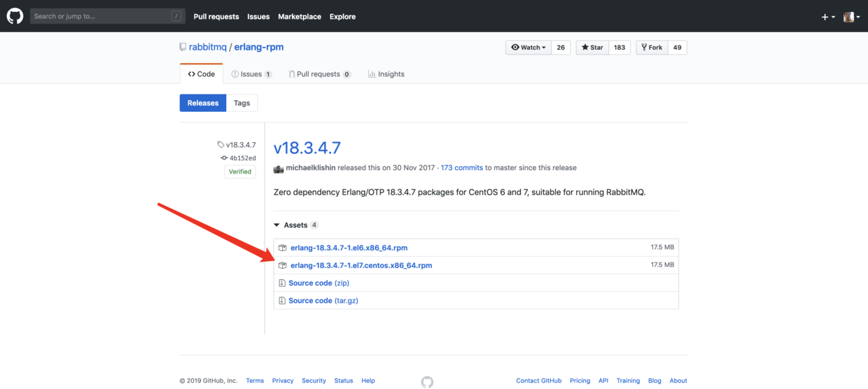This screenshot has height=389, width=868.
Task: Open the Watch notifications dropdown
Action: point(528,48)
